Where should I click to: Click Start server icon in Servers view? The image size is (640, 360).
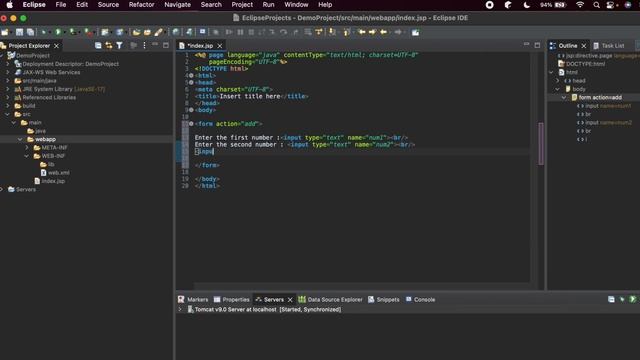pos(632,300)
